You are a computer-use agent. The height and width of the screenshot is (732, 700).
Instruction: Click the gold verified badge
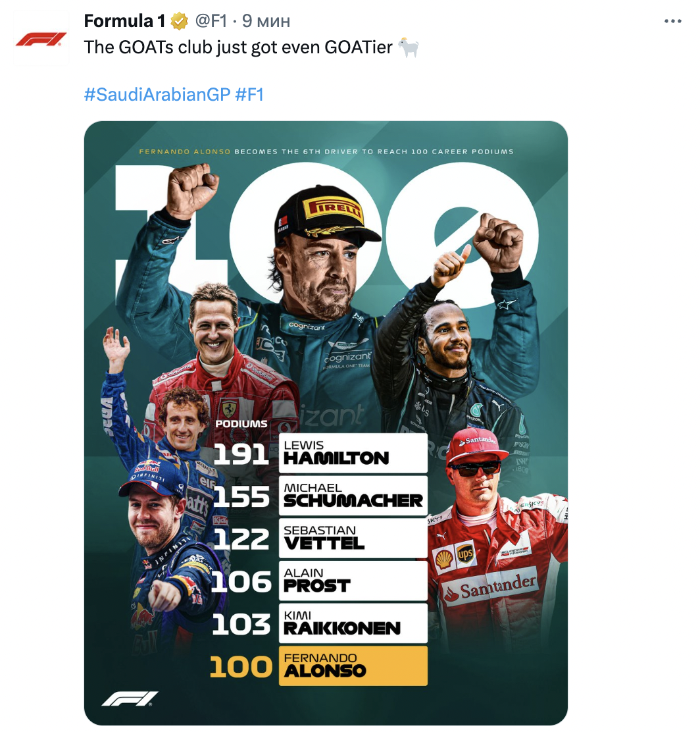(180, 22)
